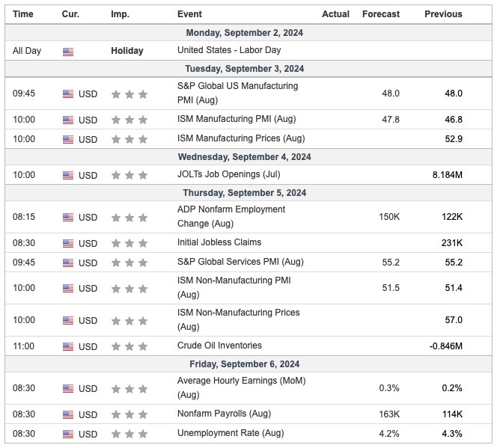This screenshot has width=497, height=448.
Task: Click forecast value 4.2%
Action: 389,434
